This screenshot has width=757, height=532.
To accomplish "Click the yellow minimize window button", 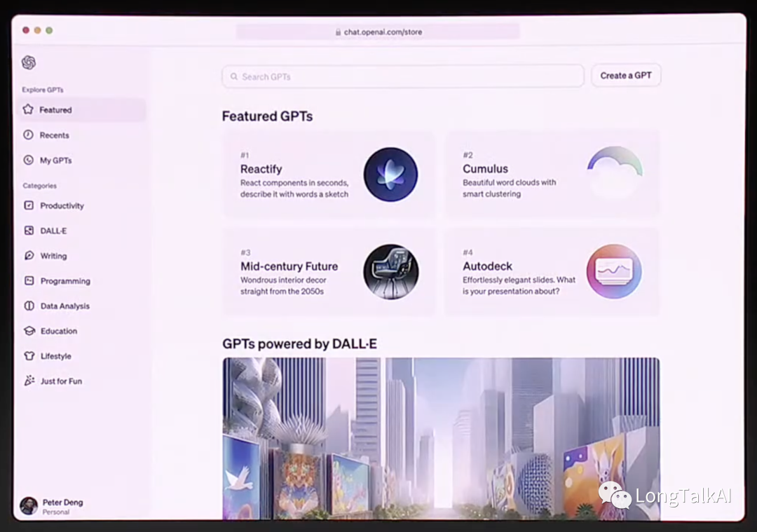I will (38, 30).
